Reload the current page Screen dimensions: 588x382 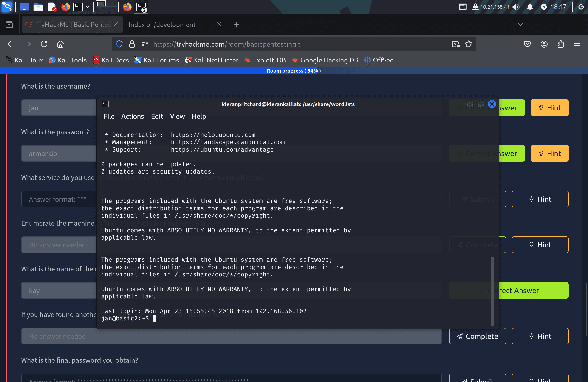(44, 44)
